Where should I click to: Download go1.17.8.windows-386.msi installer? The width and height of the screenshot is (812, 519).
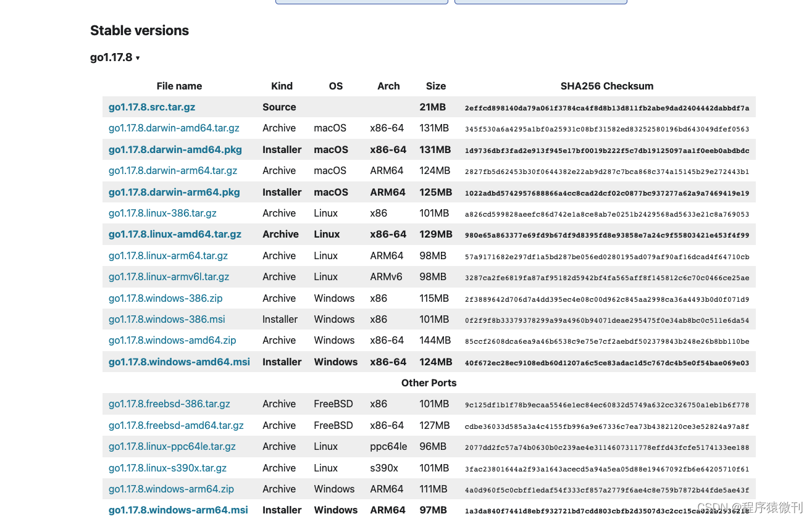pos(167,320)
